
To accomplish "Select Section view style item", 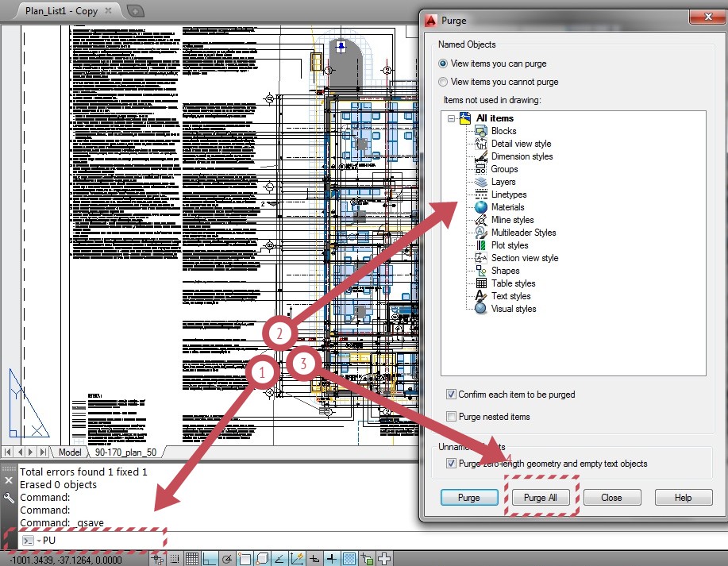I will click(x=525, y=258).
